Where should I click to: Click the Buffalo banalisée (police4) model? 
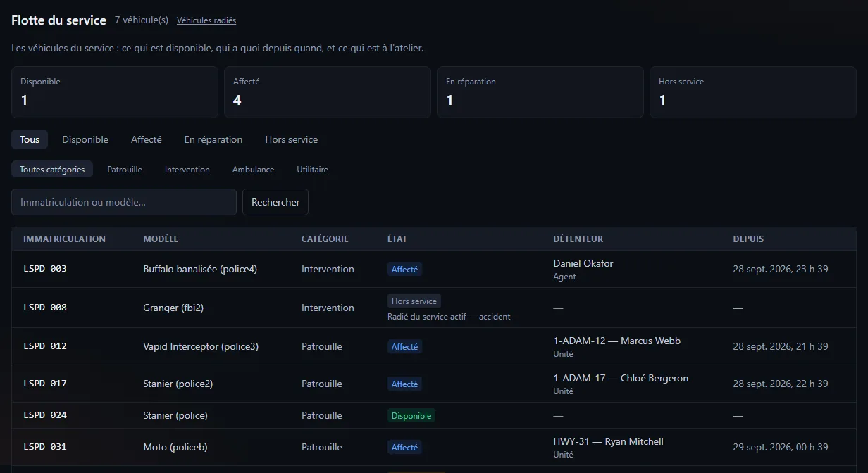(x=200, y=269)
